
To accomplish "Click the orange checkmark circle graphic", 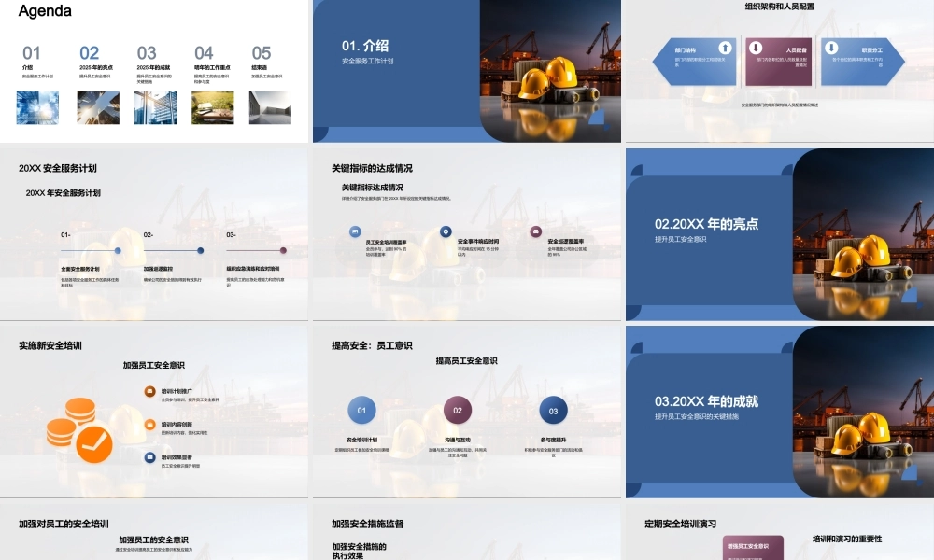I will pyautogui.click(x=94, y=444).
